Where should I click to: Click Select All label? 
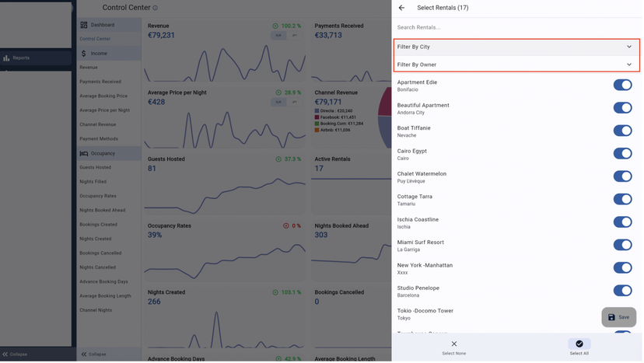(x=580, y=354)
